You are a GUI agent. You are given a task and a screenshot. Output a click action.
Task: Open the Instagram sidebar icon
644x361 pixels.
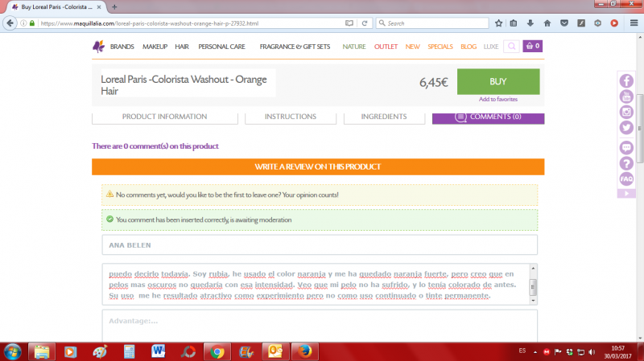tap(626, 112)
